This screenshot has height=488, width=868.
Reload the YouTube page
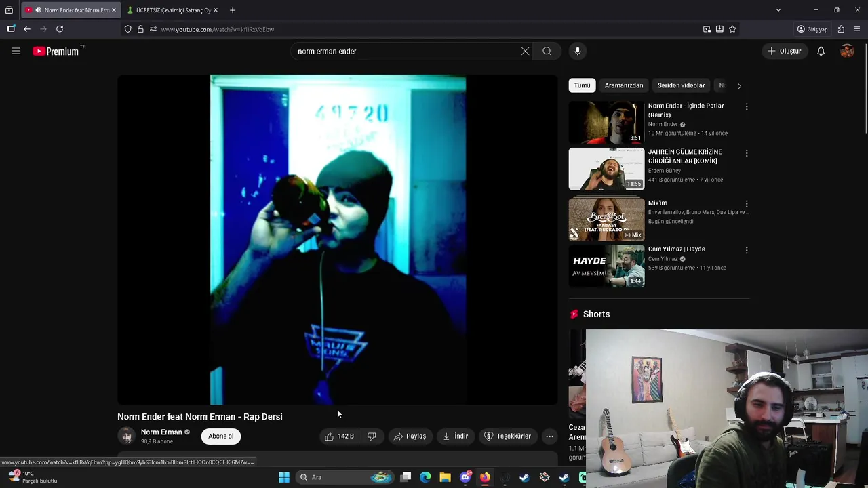[x=60, y=29]
